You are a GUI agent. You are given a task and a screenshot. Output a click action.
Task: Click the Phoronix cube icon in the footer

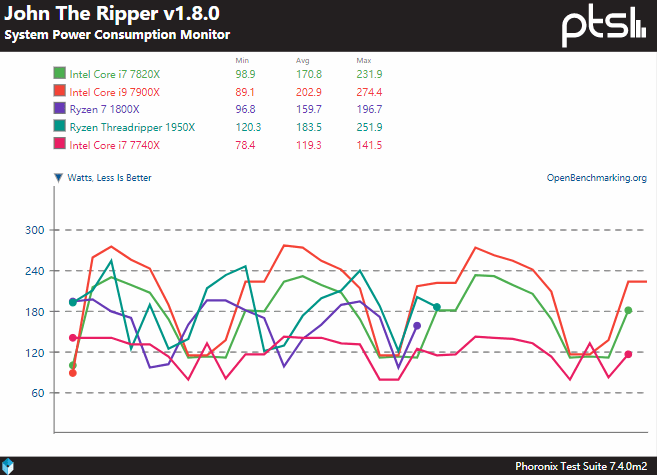click(8, 466)
